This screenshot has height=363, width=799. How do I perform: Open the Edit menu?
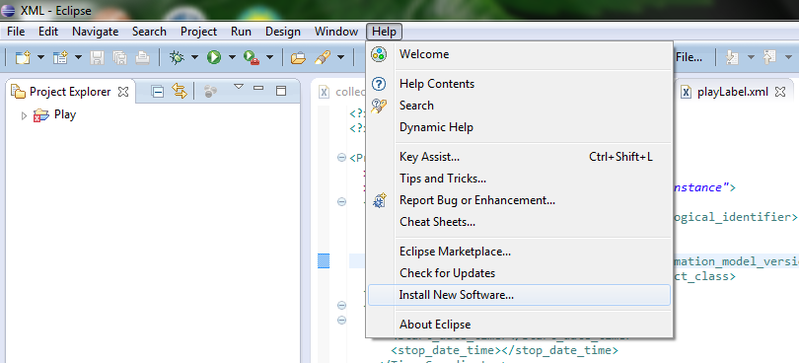pos(48,32)
